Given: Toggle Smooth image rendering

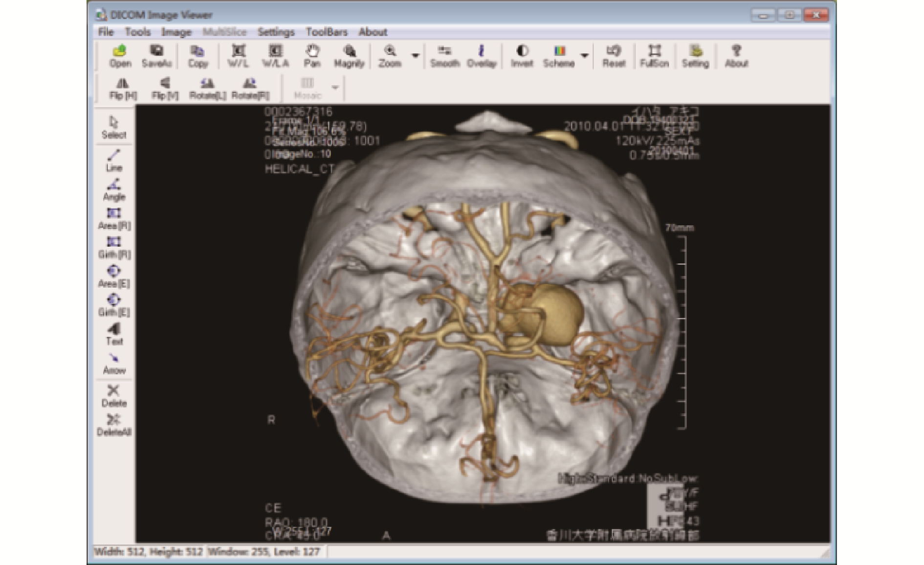Looking at the screenshot, I should click(x=444, y=56).
